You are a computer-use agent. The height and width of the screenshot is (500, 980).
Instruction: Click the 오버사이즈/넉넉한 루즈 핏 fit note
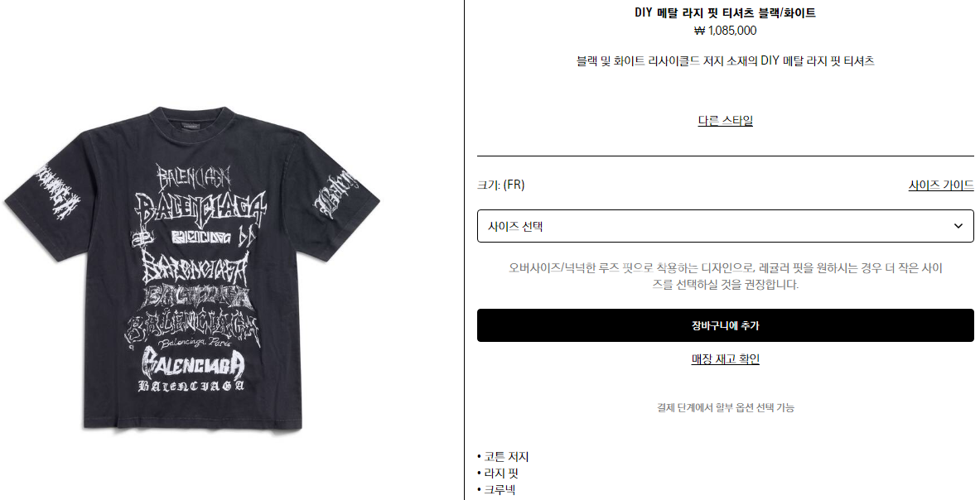click(x=725, y=276)
